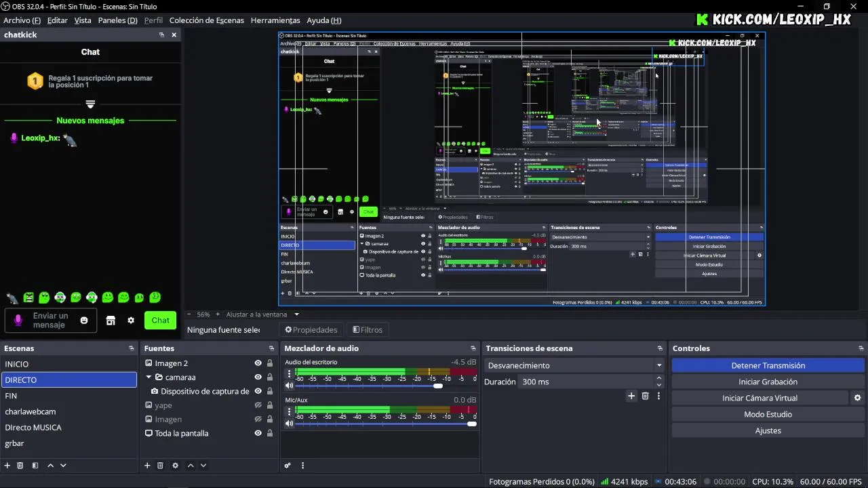868x488 pixels.
Task: Click Detener Transmisión button
Action: pyautogui.click(x=768, y=365)
